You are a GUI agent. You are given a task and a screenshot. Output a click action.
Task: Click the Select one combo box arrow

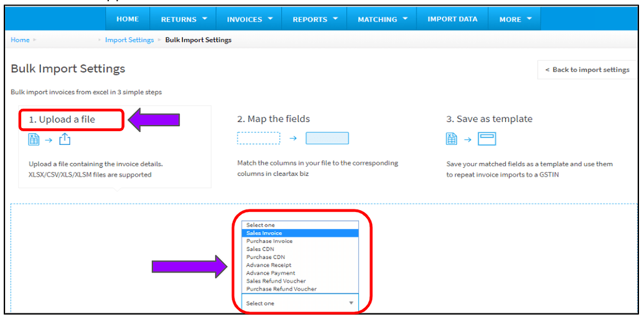(351, 303)
